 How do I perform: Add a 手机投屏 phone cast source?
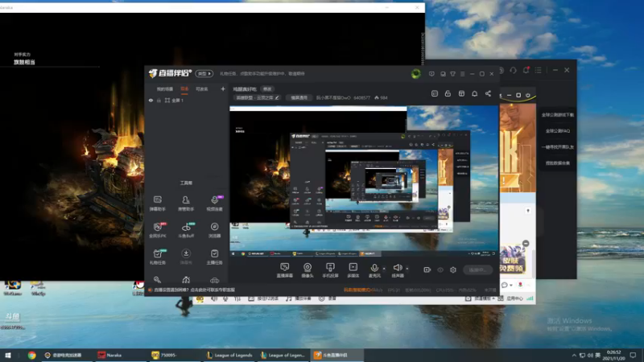pos(330,270)
